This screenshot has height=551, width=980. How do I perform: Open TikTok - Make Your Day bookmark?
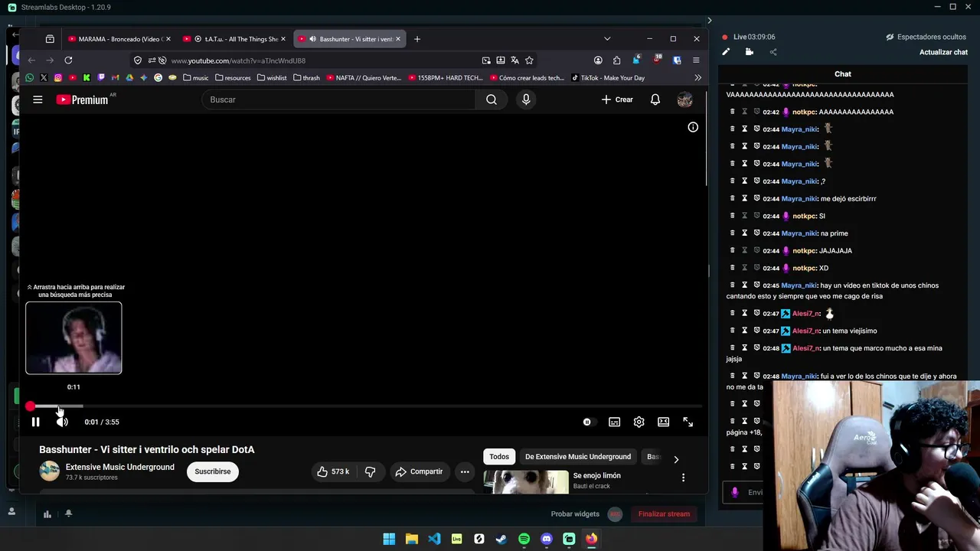point(608,78)
